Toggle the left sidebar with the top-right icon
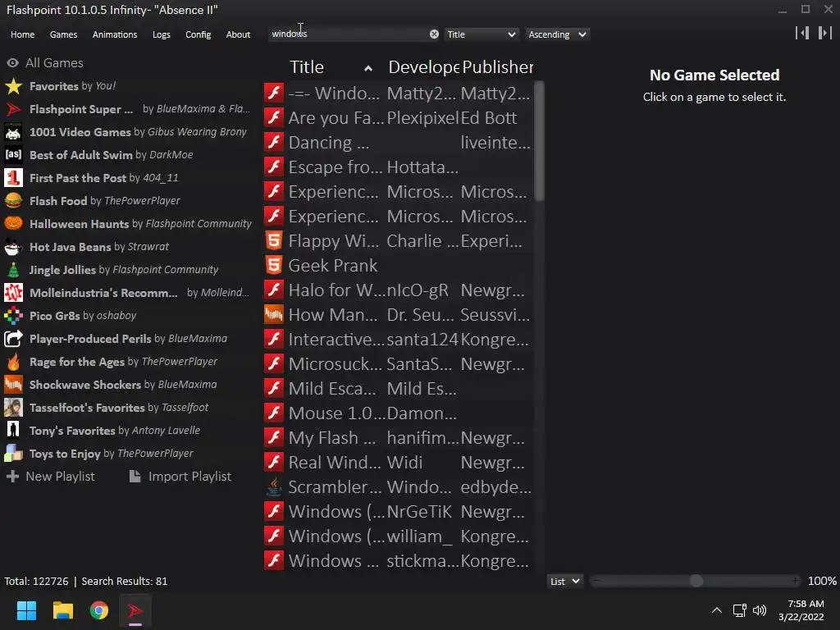Screen dimensions: 840x630 click(x=802, y=33)
